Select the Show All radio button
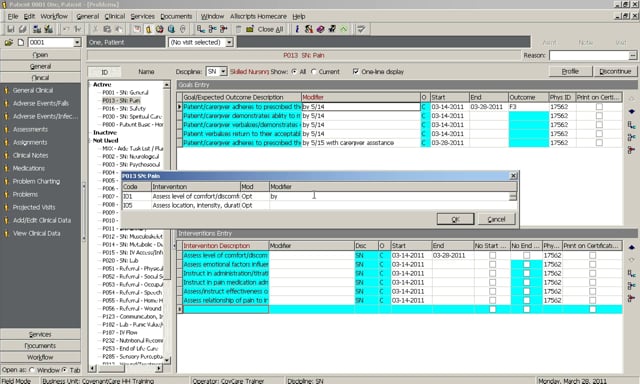This screenshot has height=384, width=640. [294, 71]
